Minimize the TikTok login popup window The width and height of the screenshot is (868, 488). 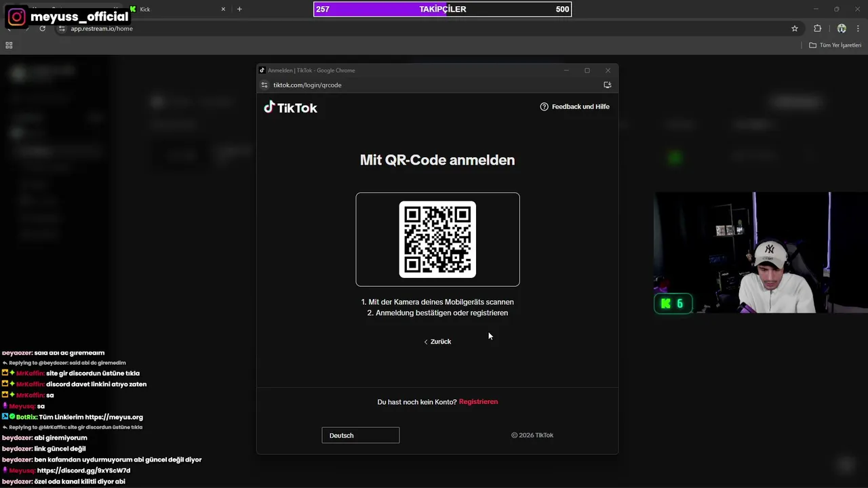tap(566, 70)
